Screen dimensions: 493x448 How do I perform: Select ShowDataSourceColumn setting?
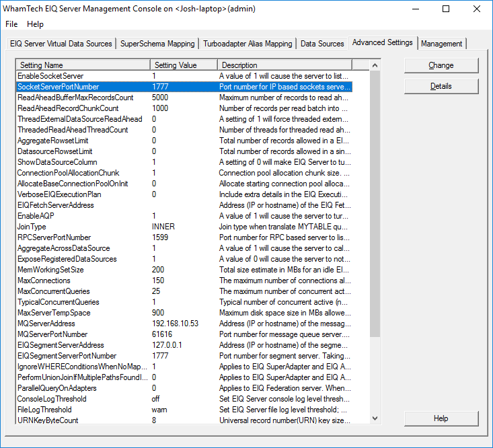(184, 162)
